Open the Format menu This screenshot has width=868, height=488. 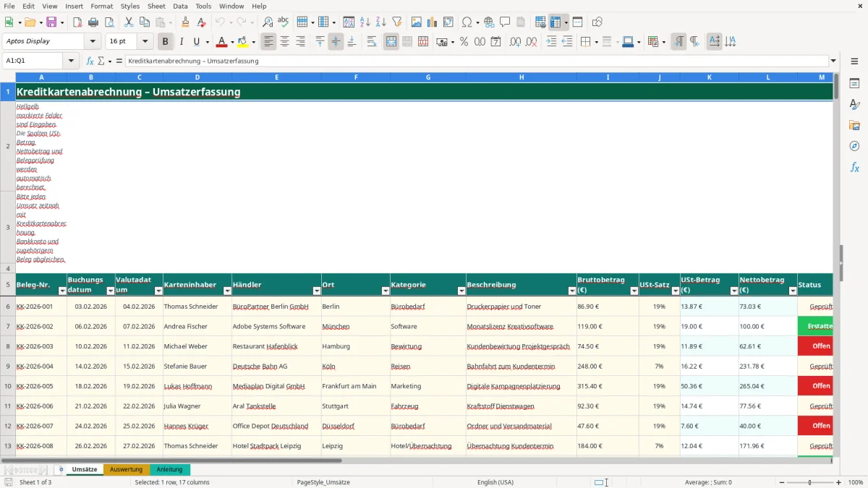tap(101, 6)
